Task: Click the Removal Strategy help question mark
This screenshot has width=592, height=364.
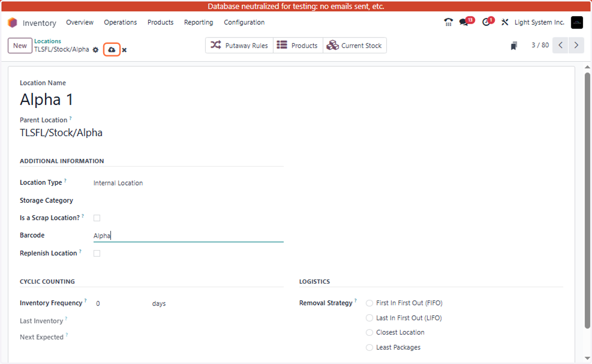Action: (x=355, y=301)
